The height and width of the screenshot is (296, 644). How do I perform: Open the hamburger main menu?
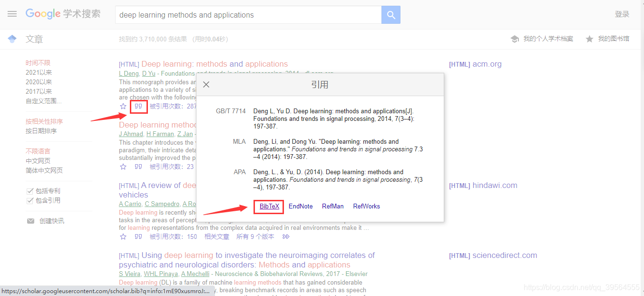coord(12,14)
